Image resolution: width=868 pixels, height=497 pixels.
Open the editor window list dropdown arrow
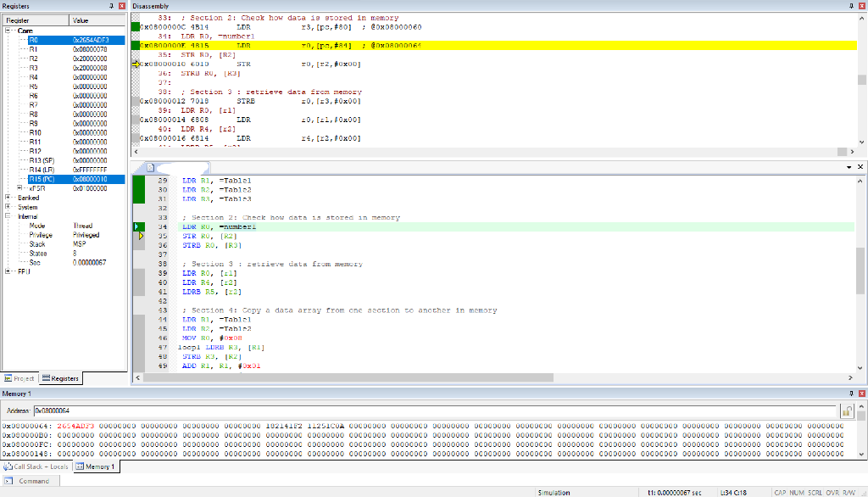tap(849, 167)
